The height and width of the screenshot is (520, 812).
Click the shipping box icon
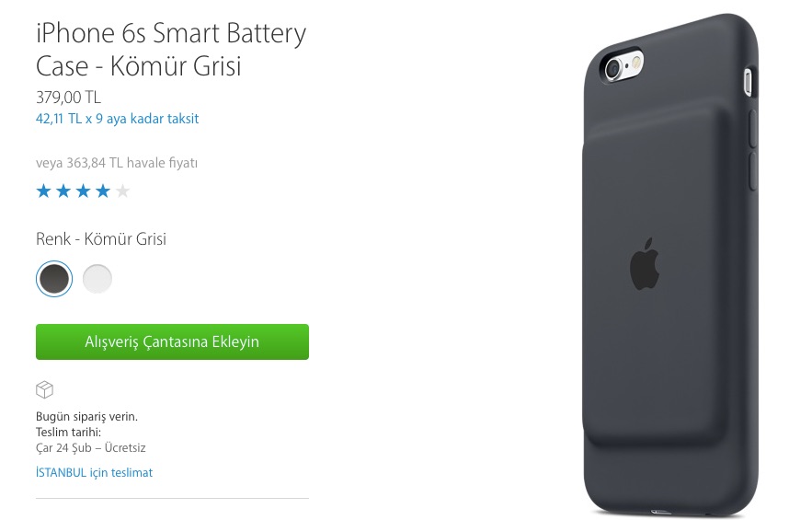point(44,389)
